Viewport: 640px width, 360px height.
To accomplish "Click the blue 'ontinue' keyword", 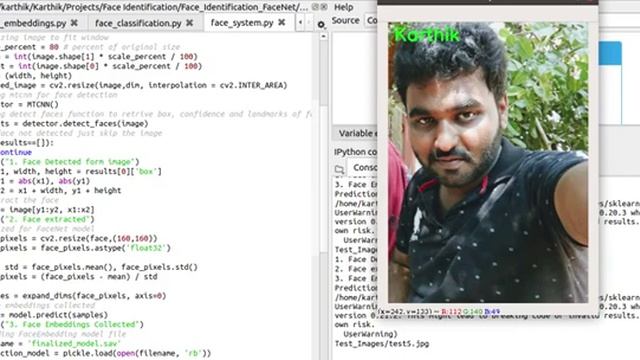I will [x=16, y=152].
